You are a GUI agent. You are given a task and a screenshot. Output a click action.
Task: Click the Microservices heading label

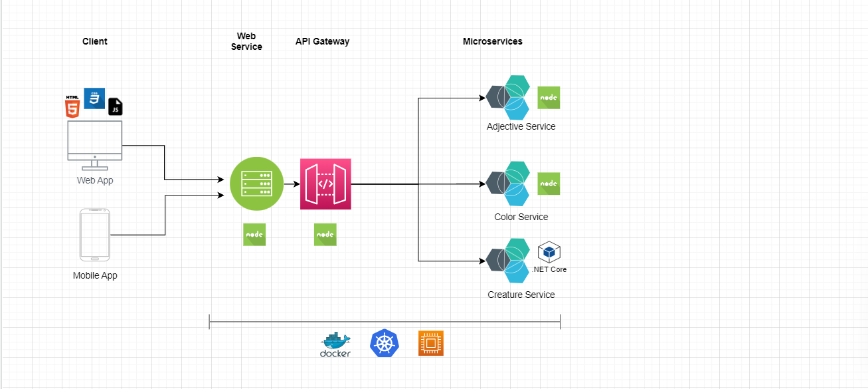pyautogui.click(x=493, y=41)
